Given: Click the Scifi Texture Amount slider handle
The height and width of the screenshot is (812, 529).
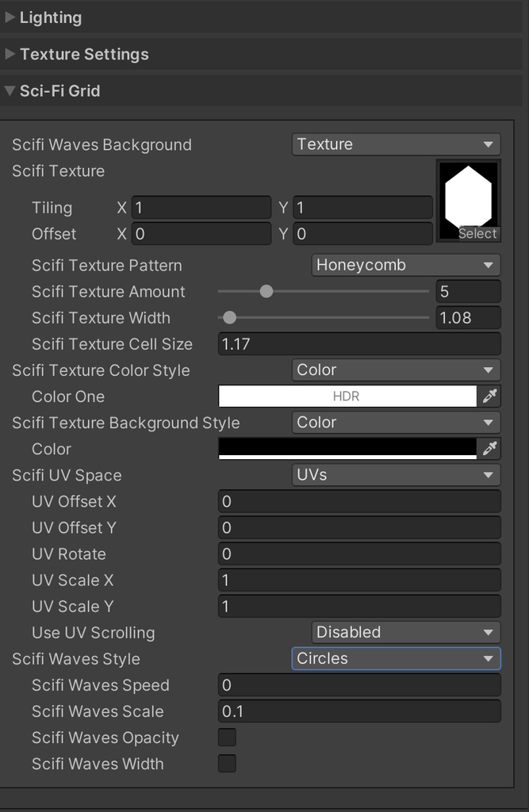Looking at the screenshot, I should [266, 291].
